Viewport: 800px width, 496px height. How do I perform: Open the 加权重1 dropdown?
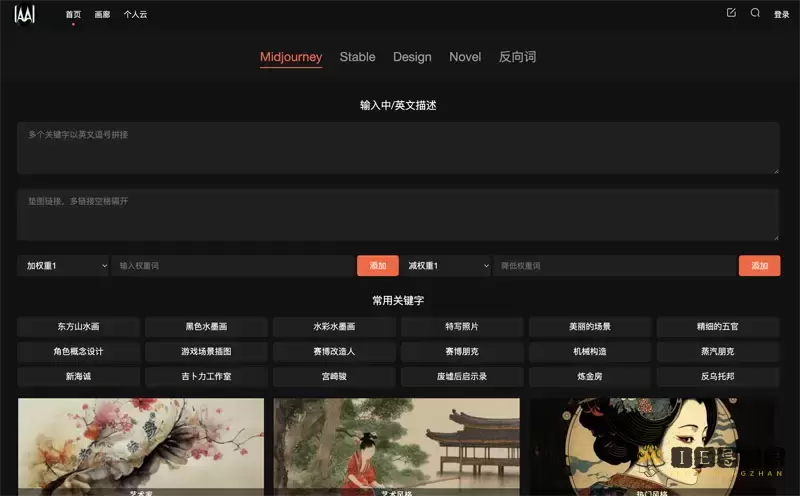pos(64,266)
